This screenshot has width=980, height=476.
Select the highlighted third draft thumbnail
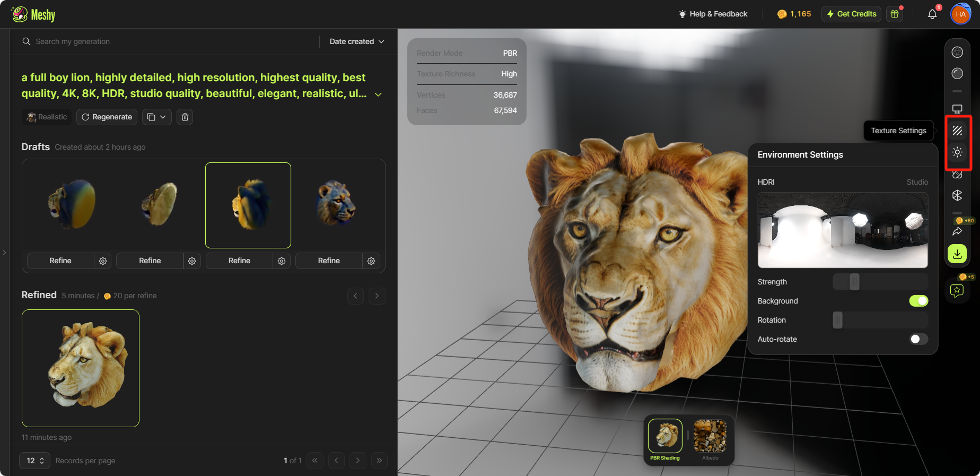click(248, 205)
